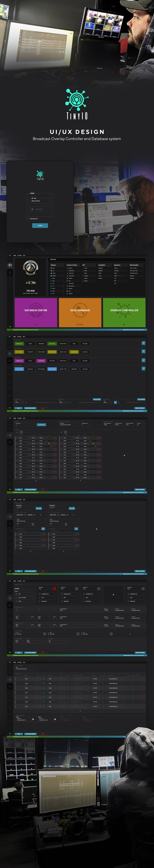Click red CLOSE button on overlay controller screen
The height and width of the screenshot is (868, 154).
pos(43,408)
